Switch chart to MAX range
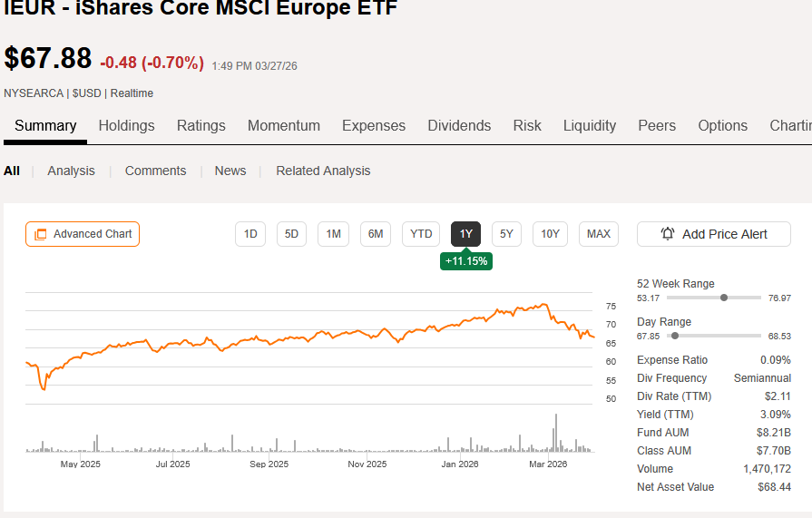This screenshot has height=518, width=812. [599, 234]
